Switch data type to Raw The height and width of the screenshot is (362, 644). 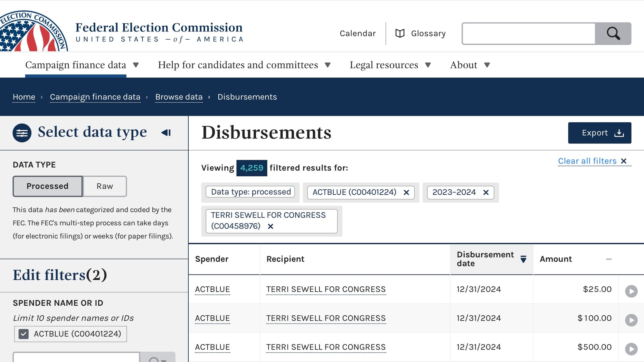(105, 186)
